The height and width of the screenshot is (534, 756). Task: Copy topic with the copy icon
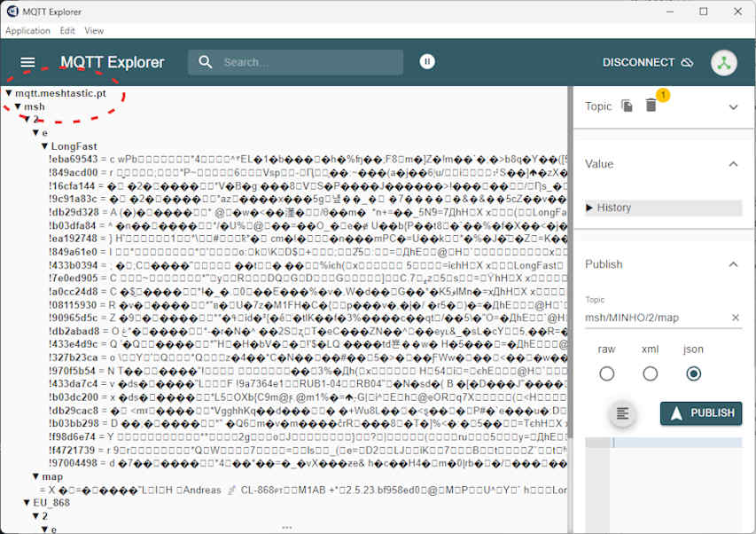tap(627, 106)
